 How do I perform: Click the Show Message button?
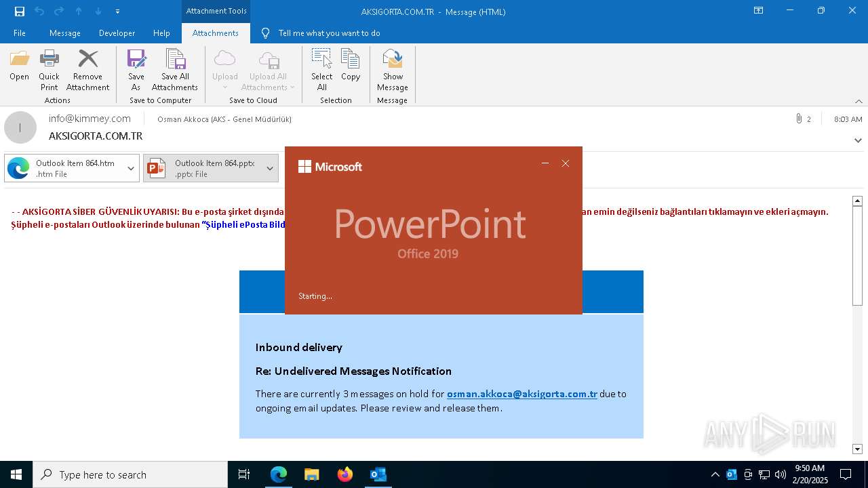pyautogui.click(x=393, y=70)
